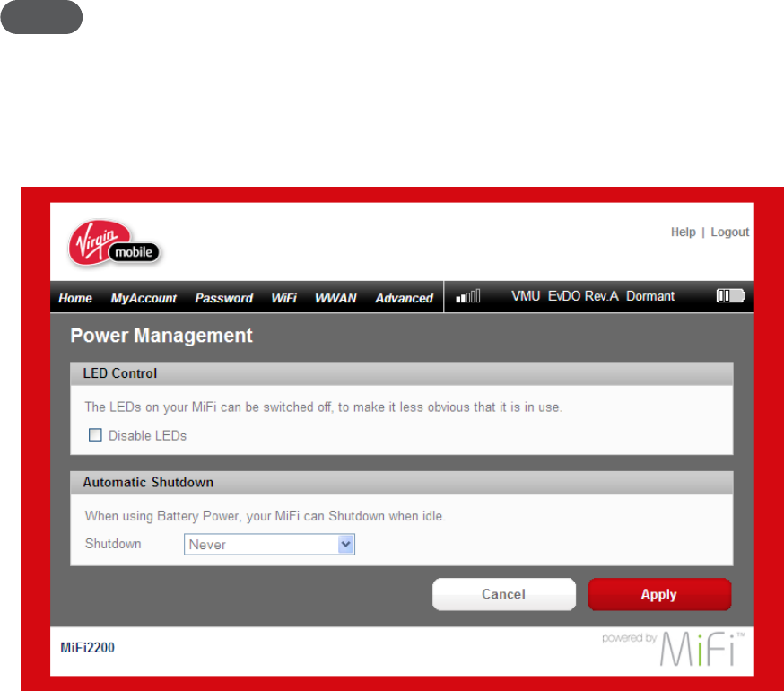
Task: Click the VMU carrier label
Action: click(x=526, y=296)
